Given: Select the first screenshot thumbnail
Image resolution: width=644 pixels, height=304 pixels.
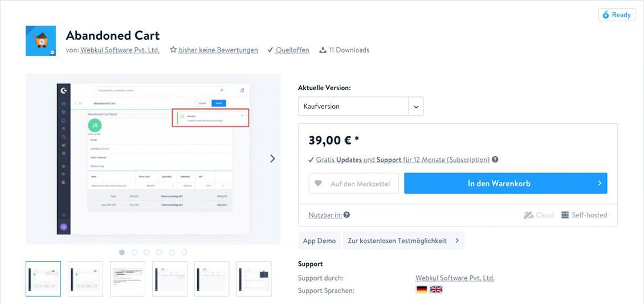Looking at the screenshot, I should click(x=43, y=278).
